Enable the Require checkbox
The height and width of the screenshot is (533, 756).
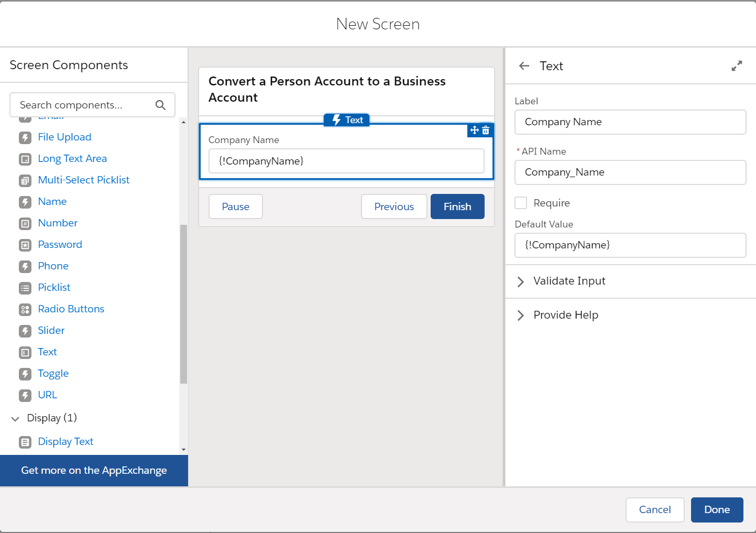pos(520,203)
